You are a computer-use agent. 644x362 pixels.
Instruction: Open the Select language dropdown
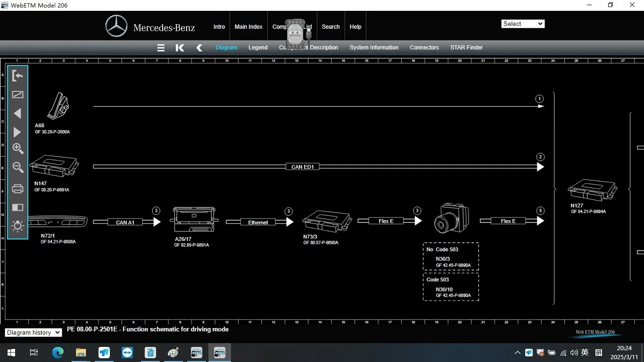tap(523, 24)
